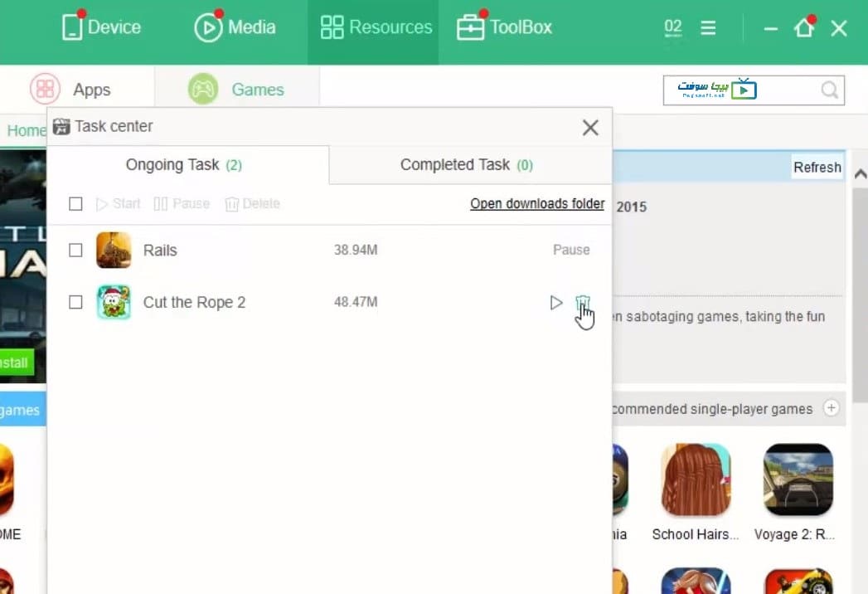Click the green Games controller icon
The width and height of the screenshot is (868, 594).
pyautogui.click(x=203, y=89)
